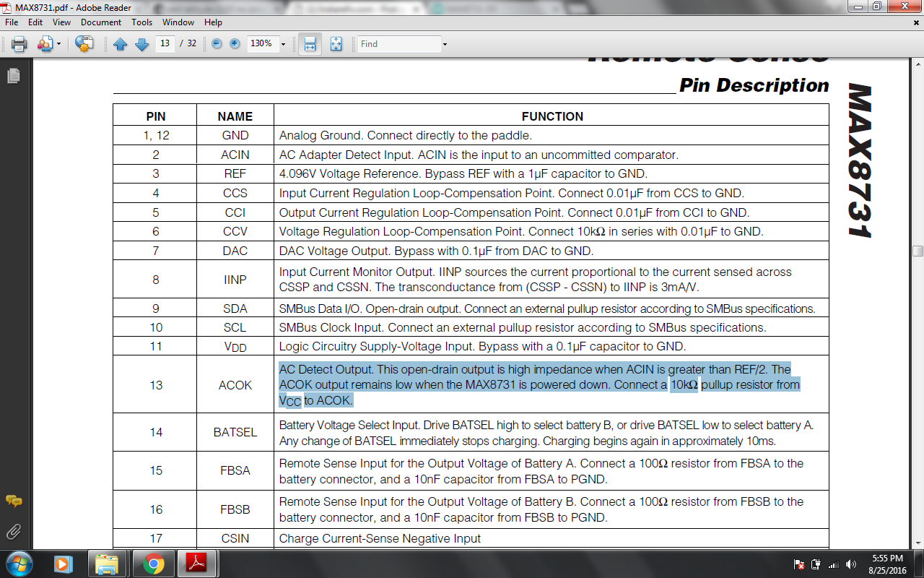The height and width of the screenshot is (578, 924).
Task: Click the SDA pin name cell
Action: coord(235,309)
